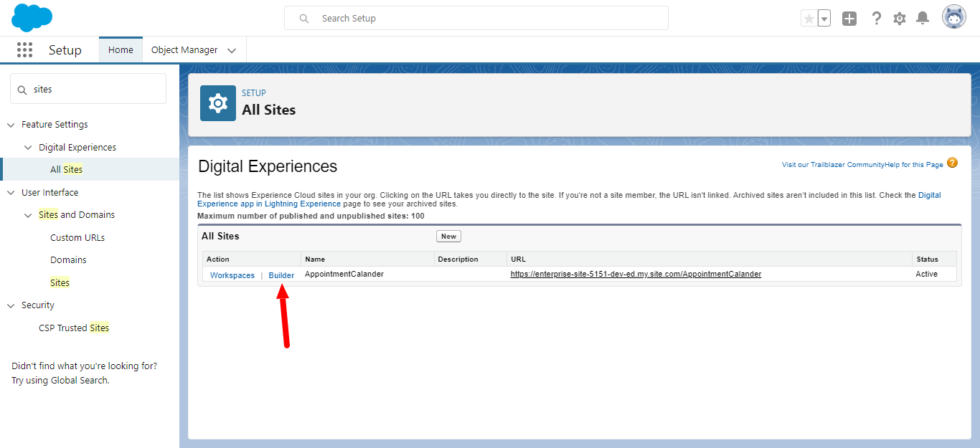Click the Setup gear icon
Viewport: 980px width, 448px height.
pos(900,19)
